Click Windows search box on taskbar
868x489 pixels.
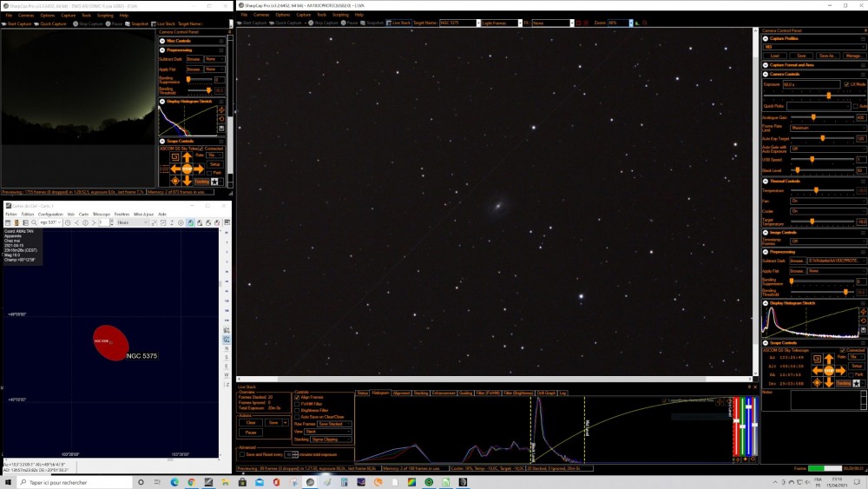tap(76, 482)
